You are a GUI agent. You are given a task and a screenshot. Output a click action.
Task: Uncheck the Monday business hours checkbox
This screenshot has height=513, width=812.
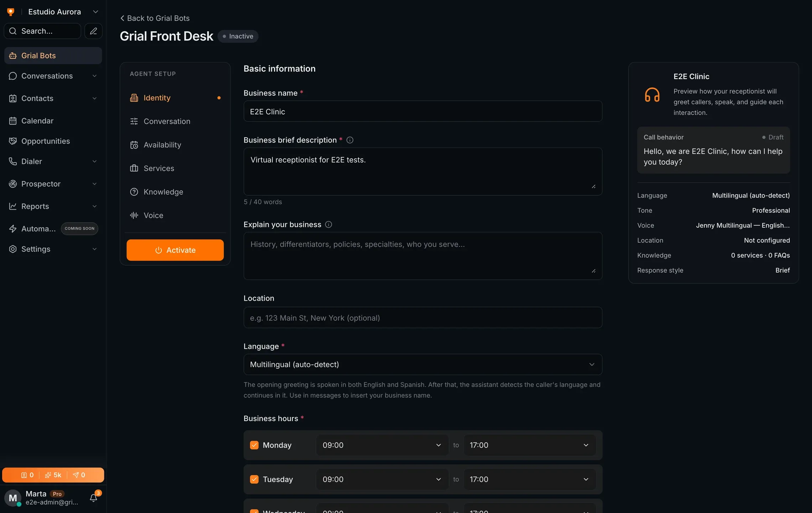click(254, 445)
